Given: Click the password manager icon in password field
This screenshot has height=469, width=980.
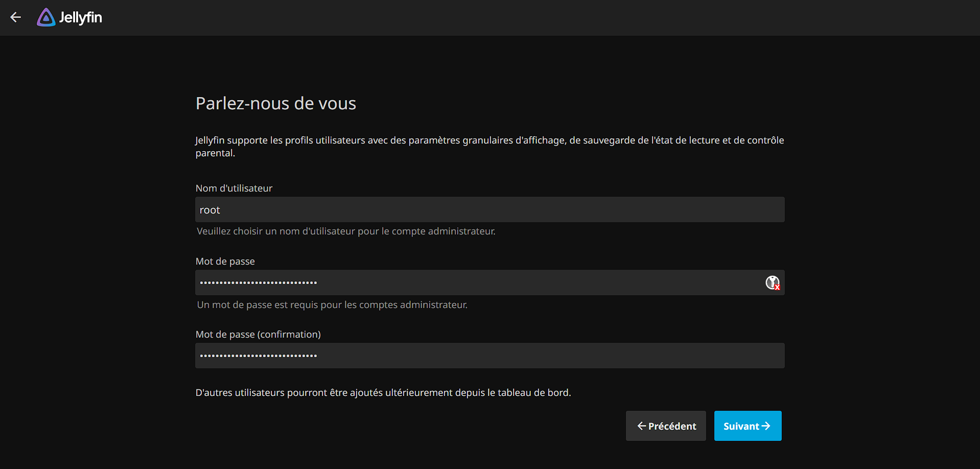Looking at the screenshot, I should (772, 283).
